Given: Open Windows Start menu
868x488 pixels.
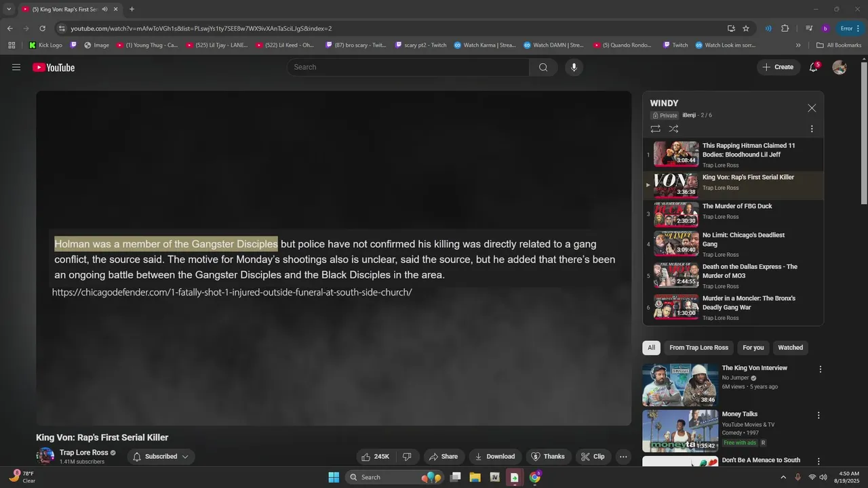Looking at the screenshot, I should 334,477.
